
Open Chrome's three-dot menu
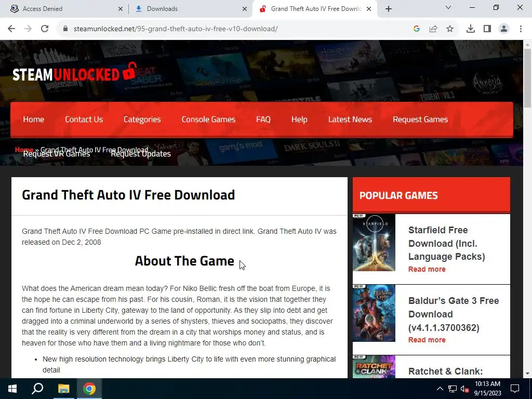click(521, 29)
